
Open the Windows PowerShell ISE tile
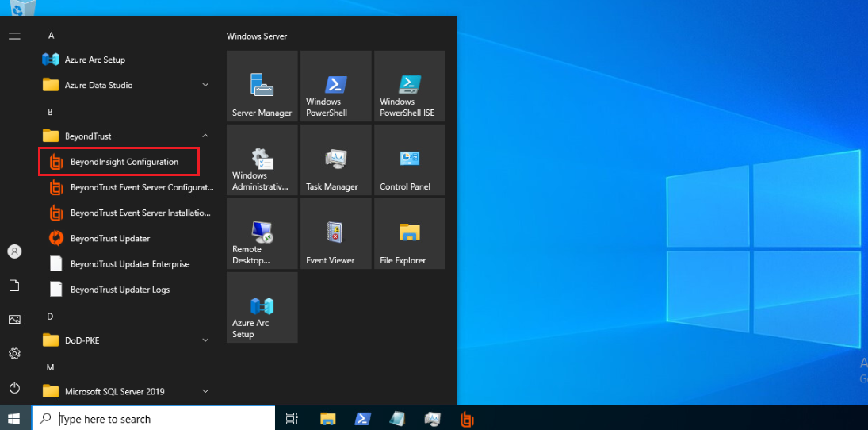410,86
